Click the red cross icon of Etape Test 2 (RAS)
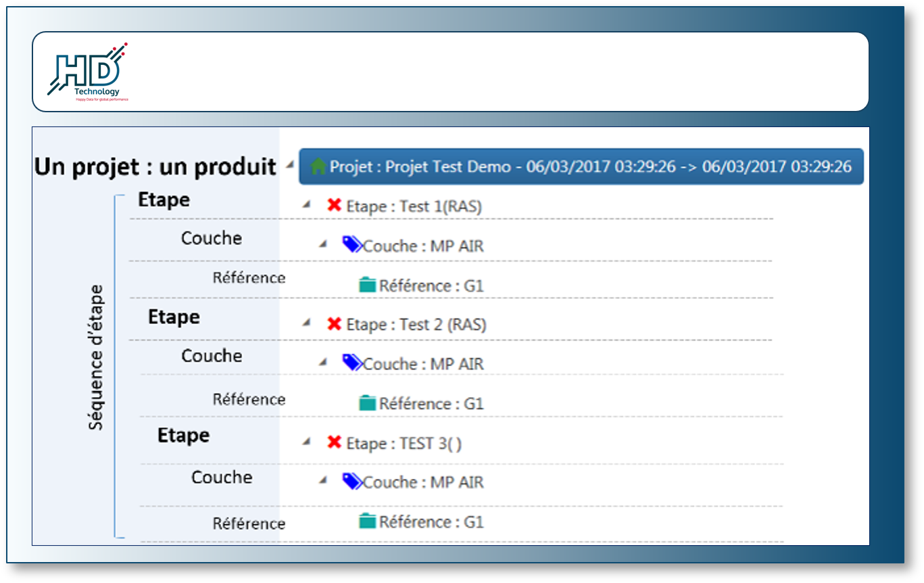Viewport: 924px width, 583px height. coord(334,324)
